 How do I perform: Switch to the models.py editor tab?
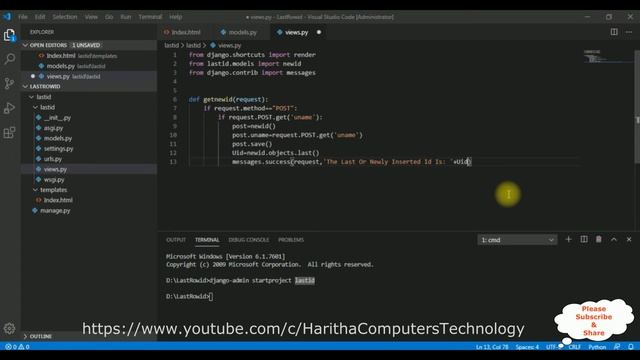(x=242, y=32)
